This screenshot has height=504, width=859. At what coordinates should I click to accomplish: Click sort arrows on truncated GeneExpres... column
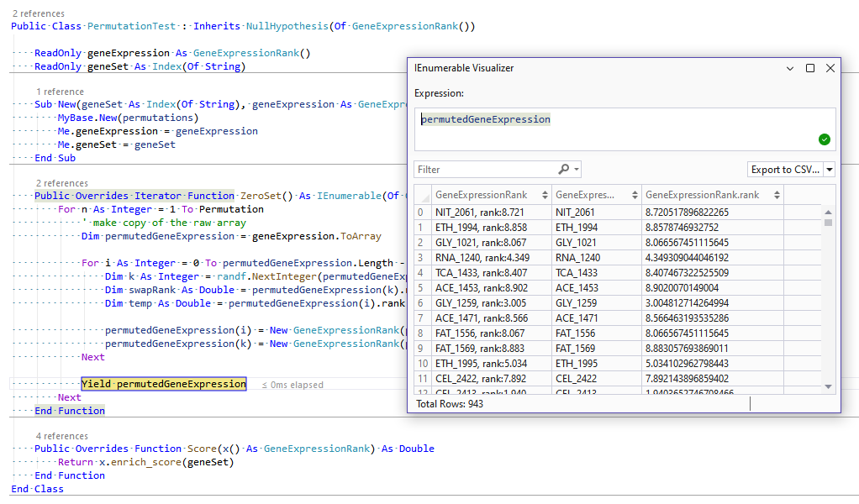coord(633,195)
